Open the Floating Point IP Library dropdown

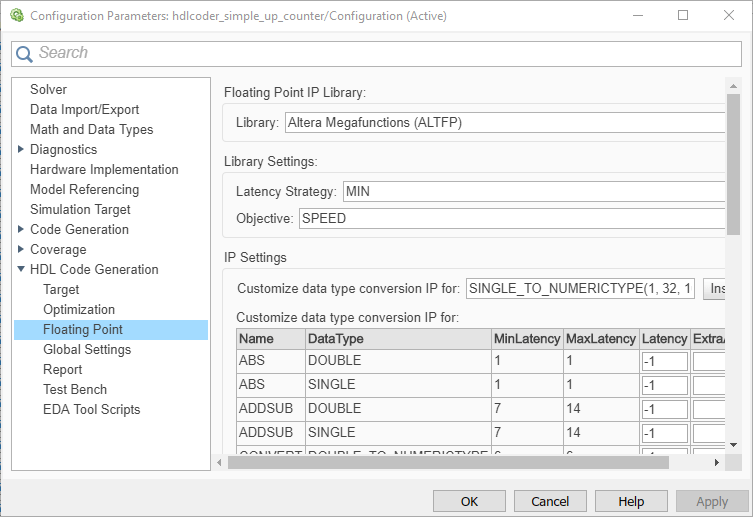coord(504,122)
